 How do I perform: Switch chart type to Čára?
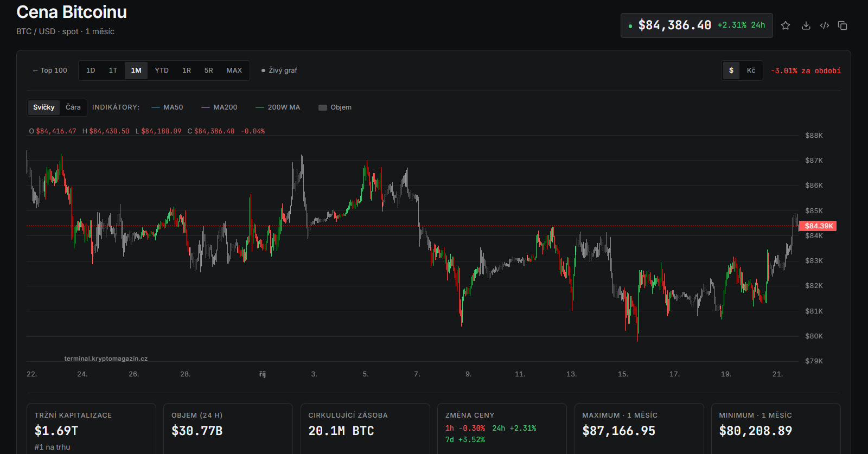[73, 107]
